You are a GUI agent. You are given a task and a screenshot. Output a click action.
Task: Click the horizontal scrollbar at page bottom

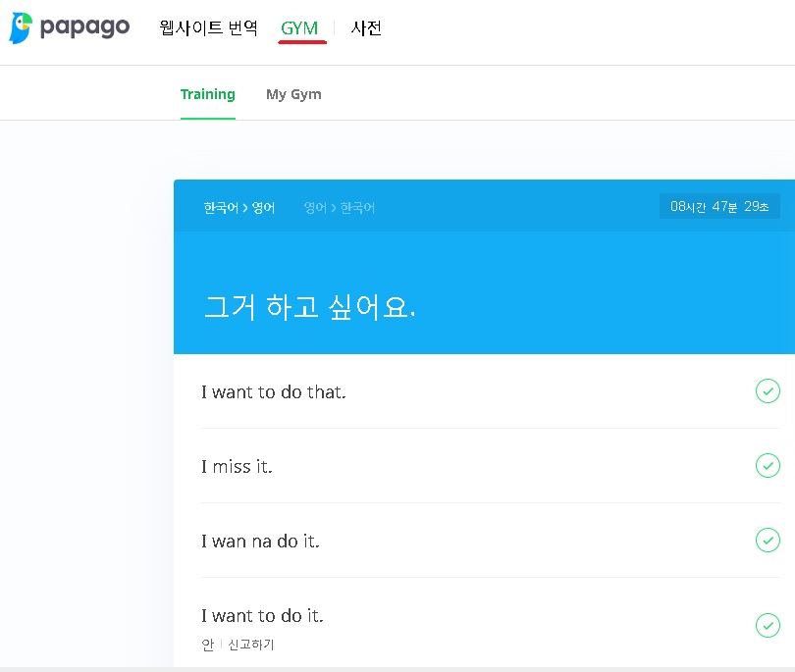pyautogui.click(x=397, y=668)
